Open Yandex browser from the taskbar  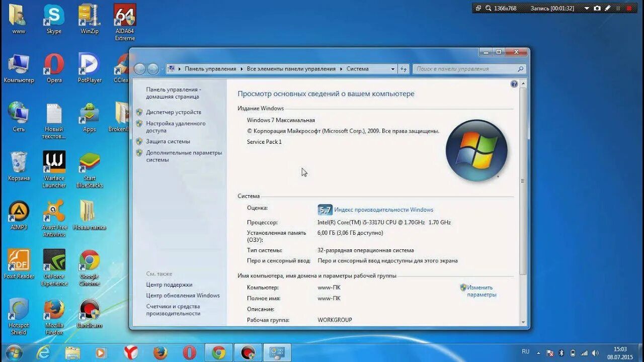[x=131, y=352]
